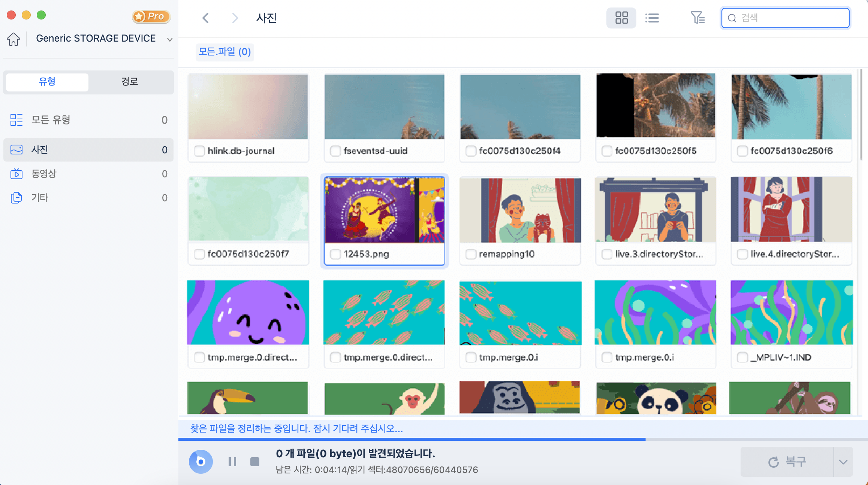This screenshot has width=868, height=485.
Task: Check the _MPLIV~1.IND file checkbox
Action: point(742,357)
